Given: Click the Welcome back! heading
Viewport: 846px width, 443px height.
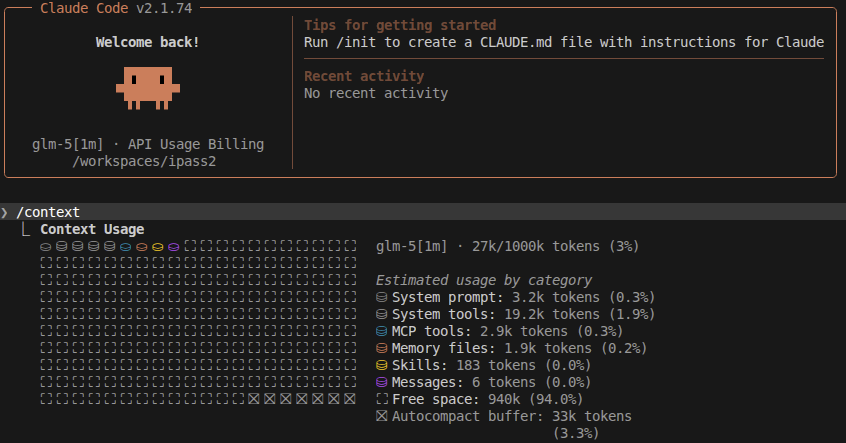Looking at the screenshot, I should tap(147, 42).
